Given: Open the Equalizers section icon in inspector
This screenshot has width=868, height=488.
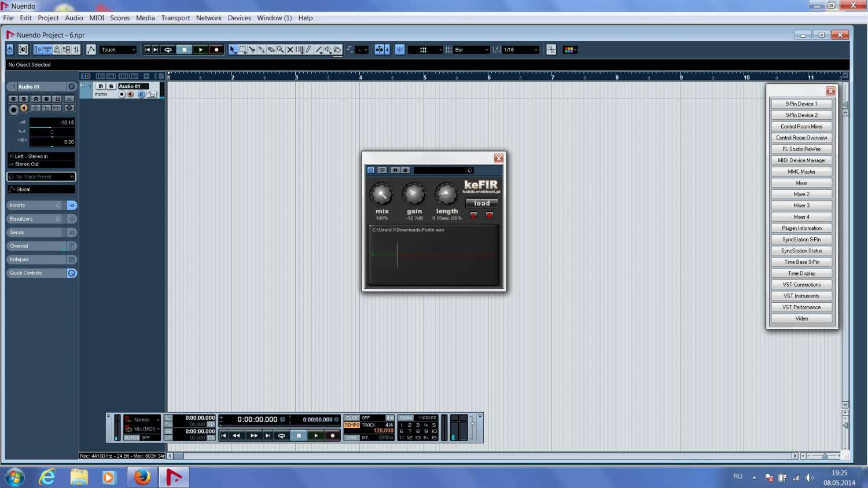Looking at the screenshot, I should 72,219.
